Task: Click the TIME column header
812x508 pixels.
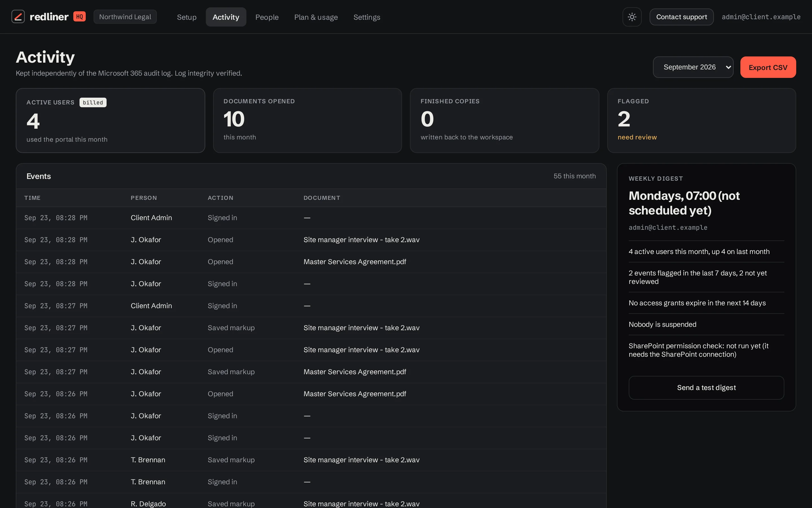Action: [32, 198]
